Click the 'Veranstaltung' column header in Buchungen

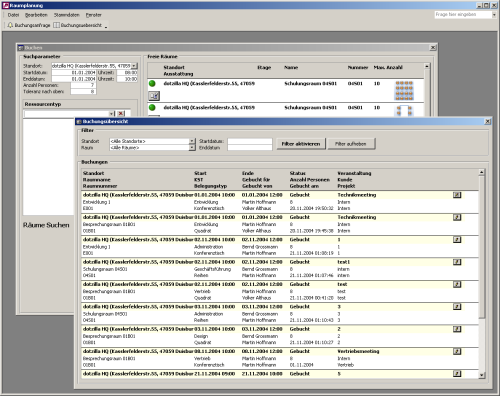pos(354,173)
